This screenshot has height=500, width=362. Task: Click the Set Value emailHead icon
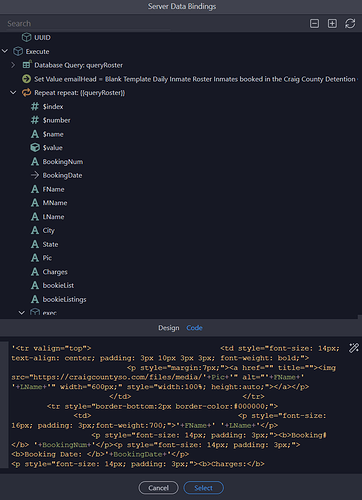click(26, 79)
